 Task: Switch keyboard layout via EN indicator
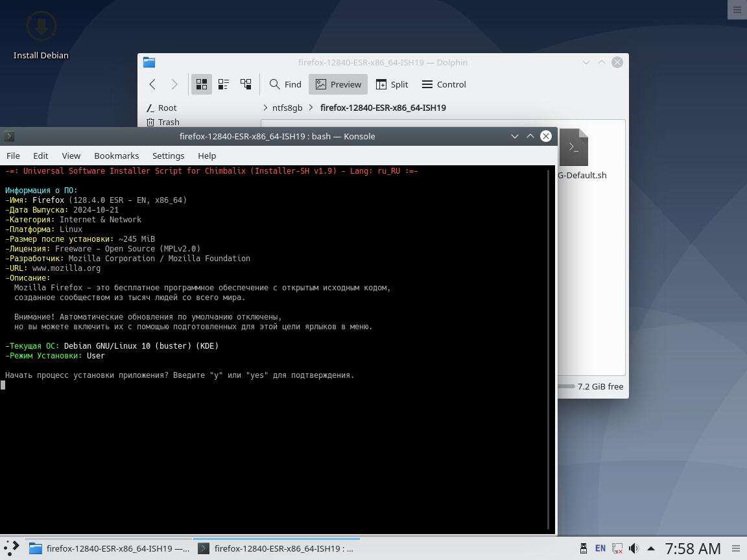600,548
